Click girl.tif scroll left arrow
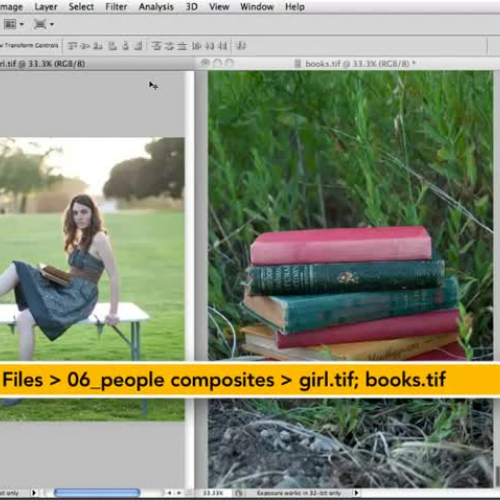This screenshot has height=500, width=500. (169, 493)
